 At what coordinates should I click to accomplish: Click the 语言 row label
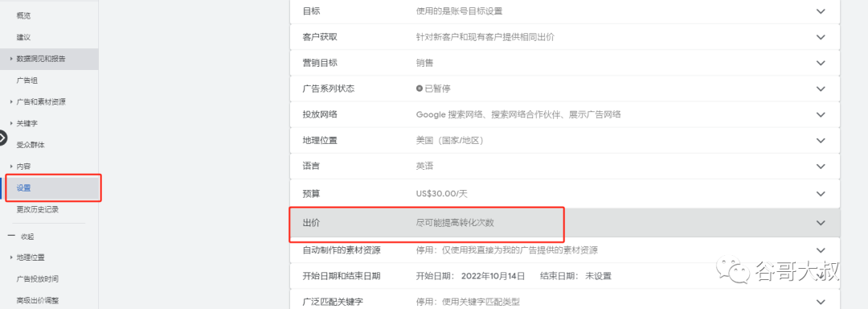[x=311, y=166]
